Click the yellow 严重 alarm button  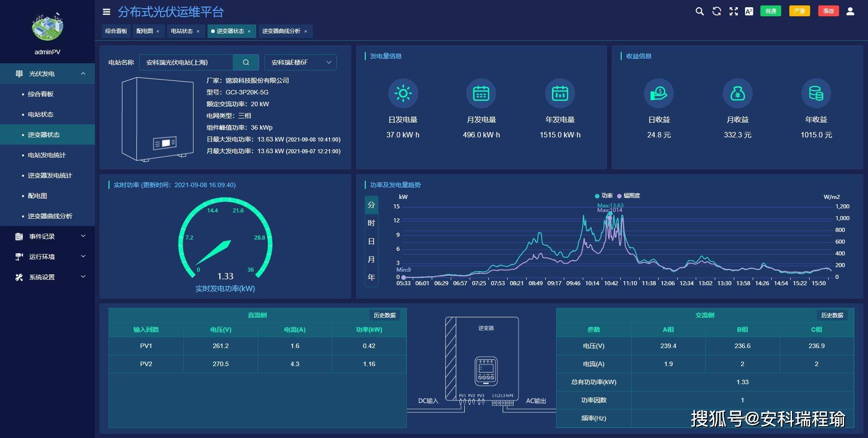tap(799, 11)
